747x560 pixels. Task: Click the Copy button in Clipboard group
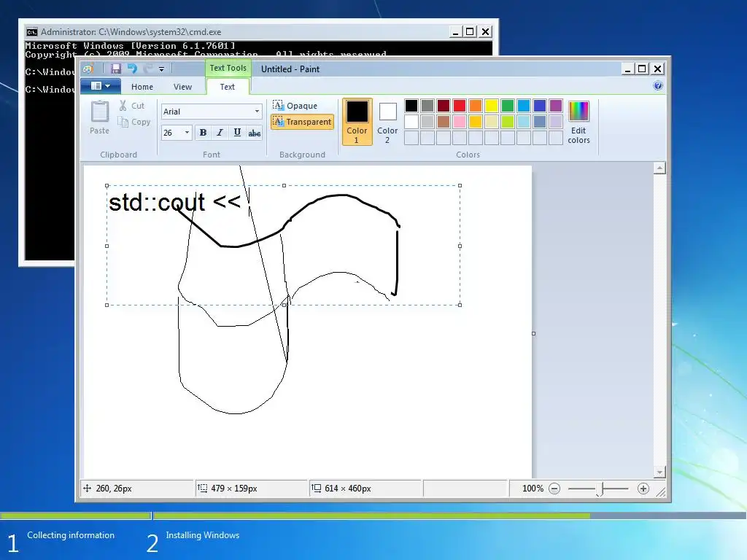pyautogui.click(x=134, y=122)
